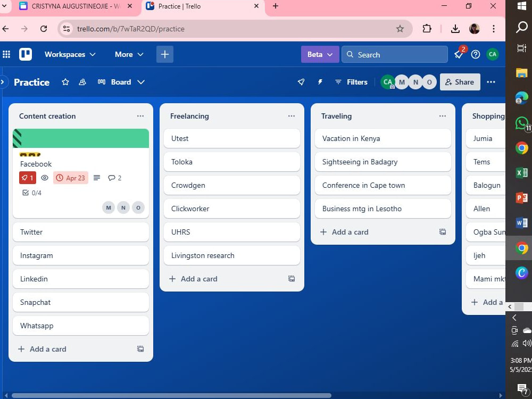Screen dimensions: 532x399
Task: Open the Livingston research card
Action: [x=232, y=255]
